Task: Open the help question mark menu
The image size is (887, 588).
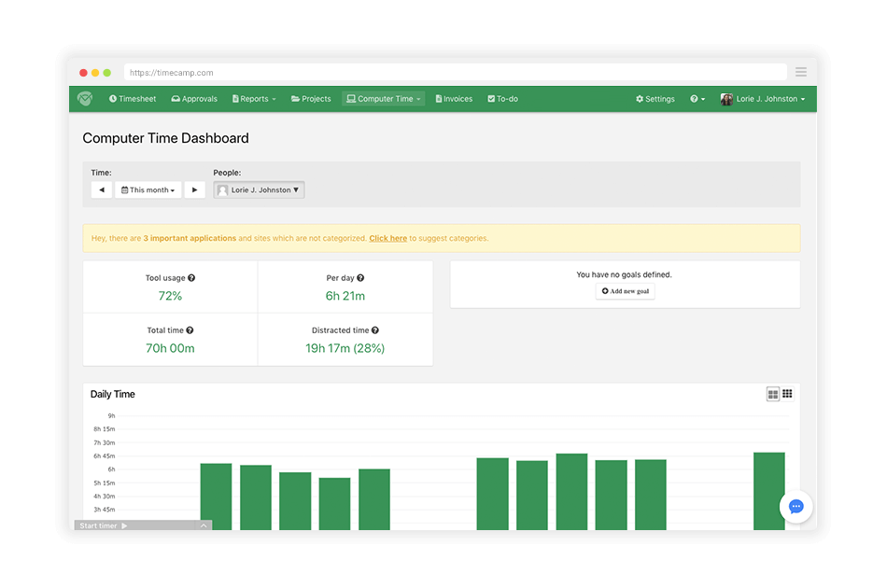Action: click(x=697, y=99)
